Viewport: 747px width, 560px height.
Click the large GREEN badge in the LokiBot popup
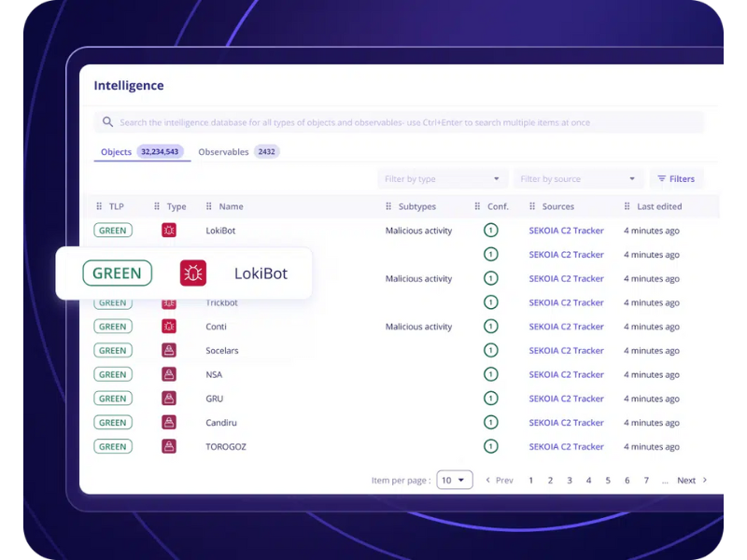pos(117,273)
